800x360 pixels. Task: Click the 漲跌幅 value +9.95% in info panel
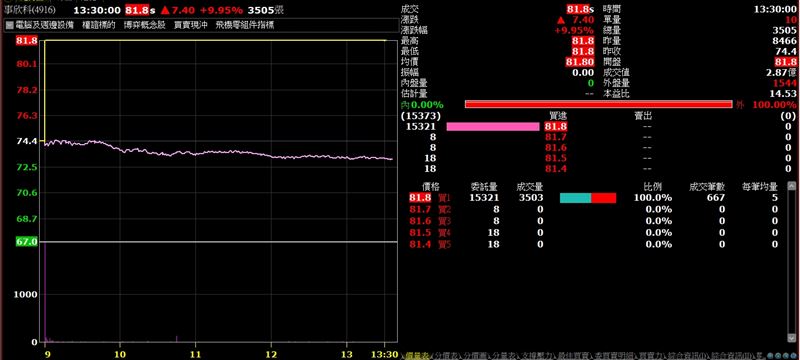(x=574, y=31)
